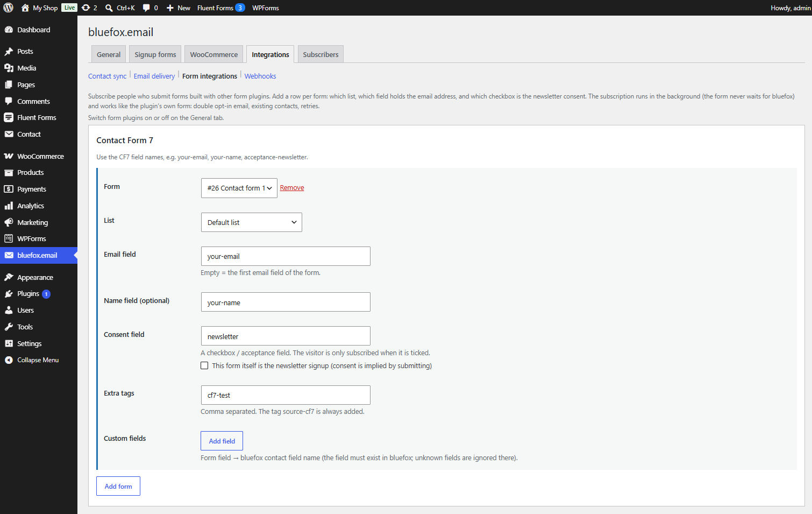This screenshot has height=514, width=812.
Task: Open the Dashboard sidebar icon
Action: click(x=9, y=30)
